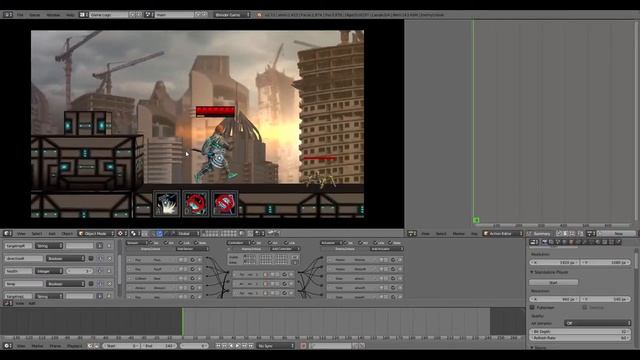Open the File menu

coord(20,15)
